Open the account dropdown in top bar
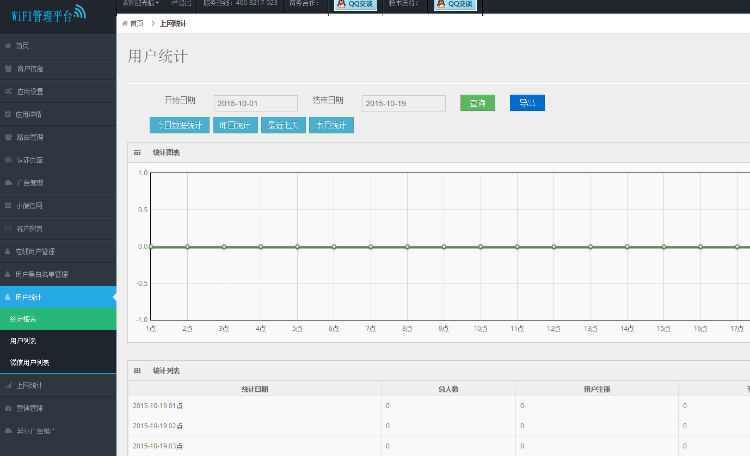 (x=140, y=4)
